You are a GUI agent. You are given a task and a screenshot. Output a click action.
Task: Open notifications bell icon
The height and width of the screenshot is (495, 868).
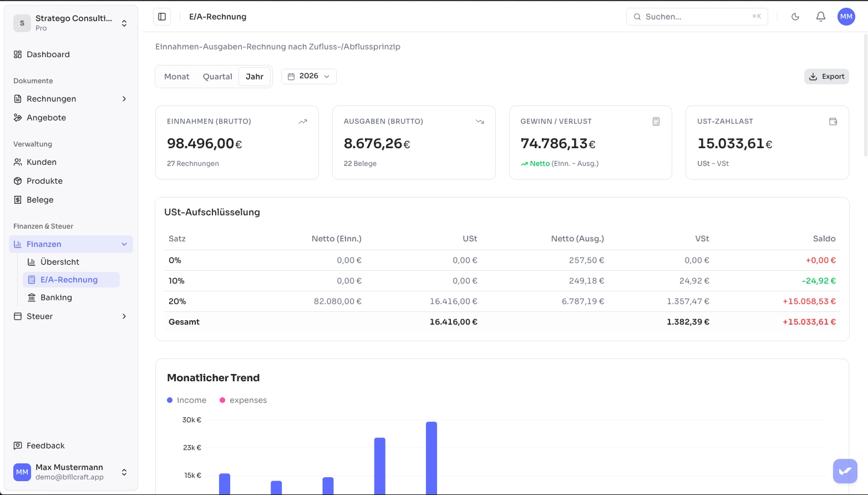click(821, 17)
